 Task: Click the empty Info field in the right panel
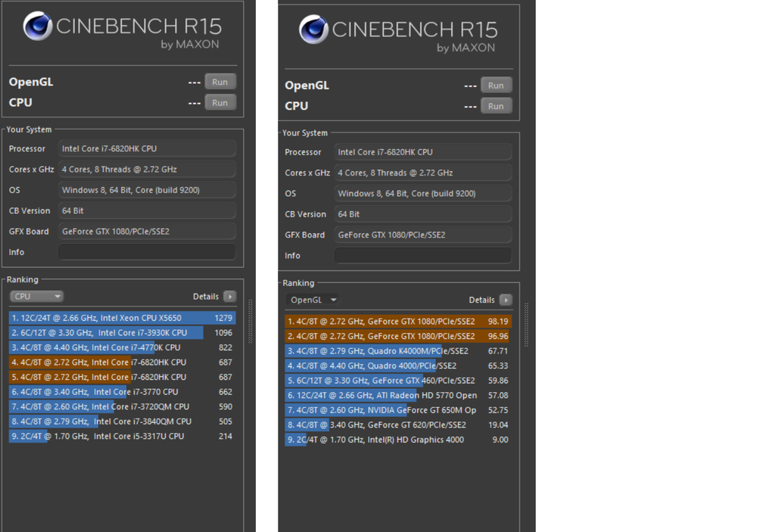(422, 256)
